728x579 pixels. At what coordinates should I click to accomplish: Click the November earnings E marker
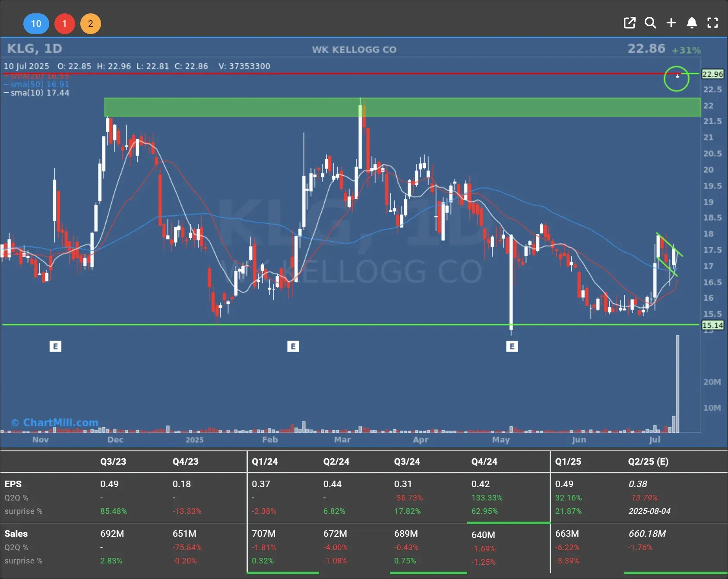[55, 346]
